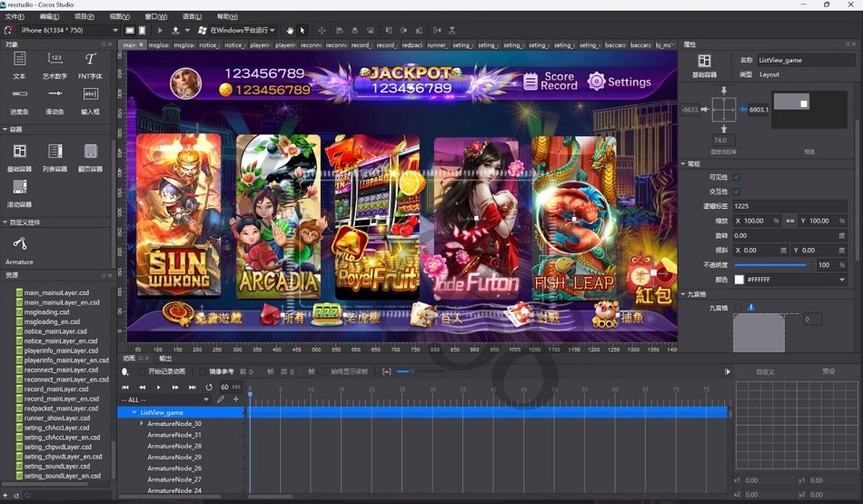Collapse the custom controls (自定义控件) section
This screenshot has width=863, height=504.
5,222
